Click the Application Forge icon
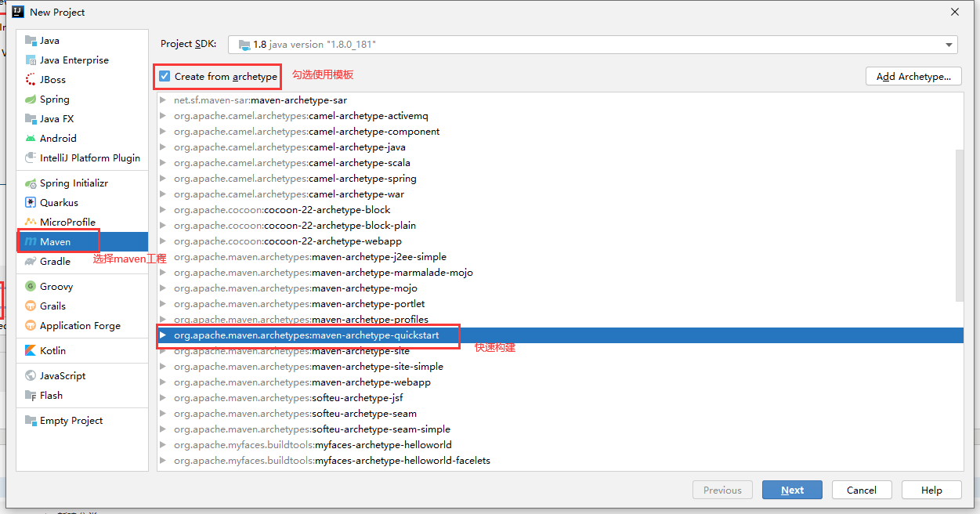This screenshot has height=514, width=980. (31, 326)
